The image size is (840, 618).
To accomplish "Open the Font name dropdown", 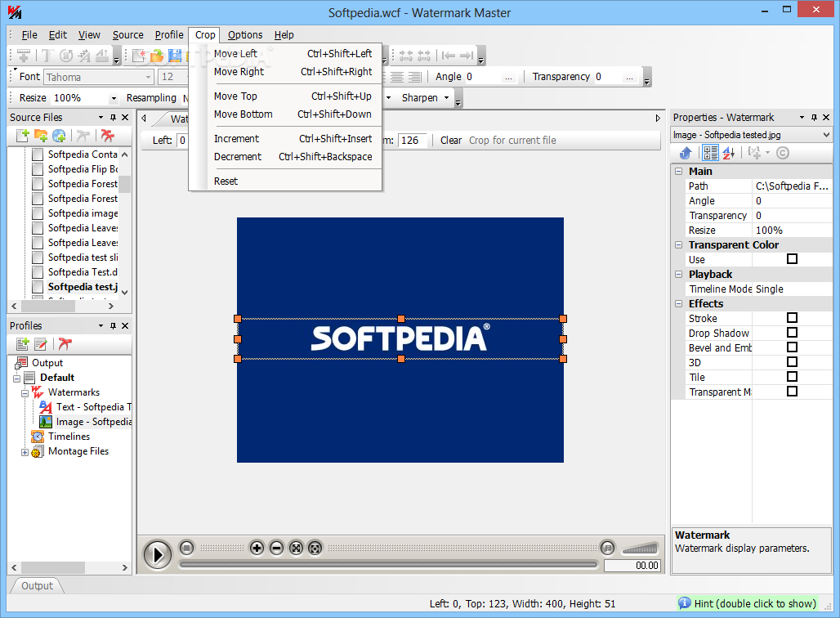I will pos(149,77).
